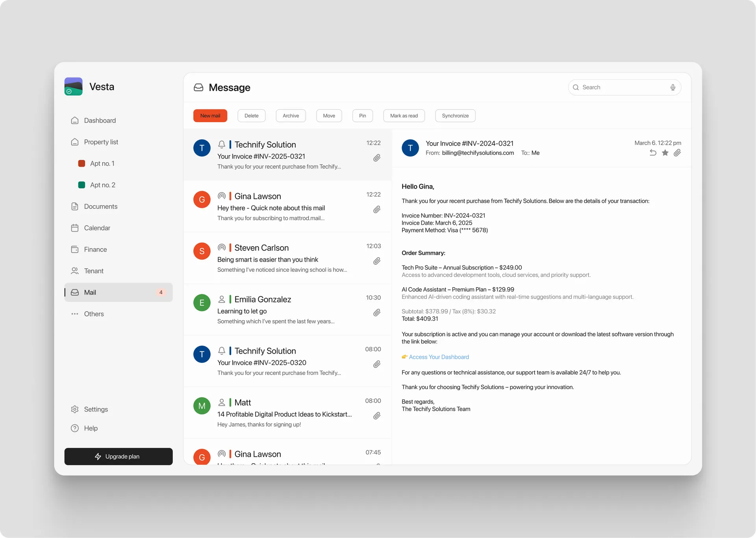Image resolution: width=756 pixels, height=538 pixels.
Task: Follow the Access Your Dashboard link
Action: click(439, 357)
